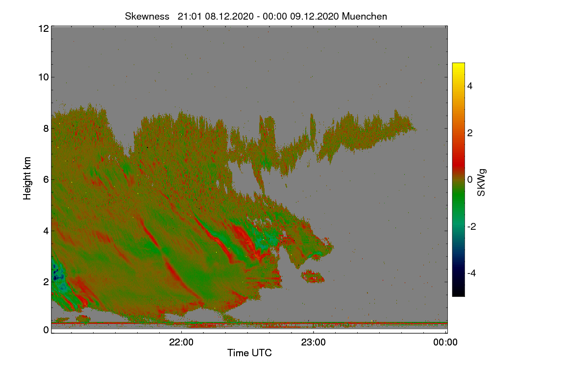This screenshot has height=392, width=588.
Task: Click the height tick label 8
Action: (46, 128)
